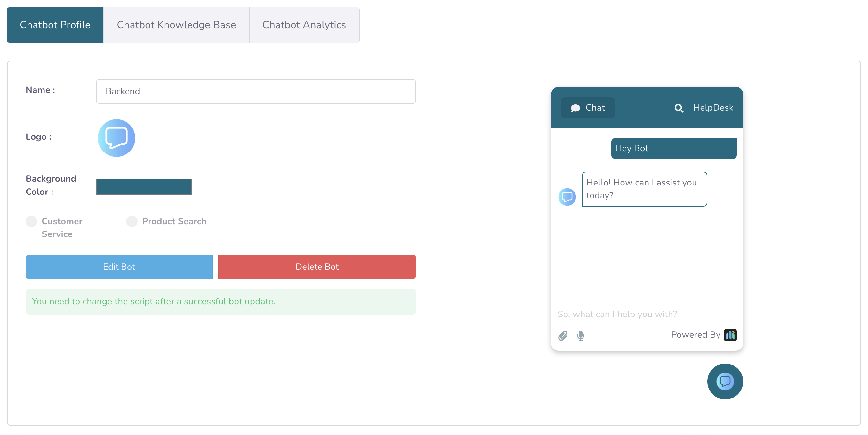The height and width of the screenshot is (435, 868).
Task: Select the Product Search radio option
Action: [132, 222]
